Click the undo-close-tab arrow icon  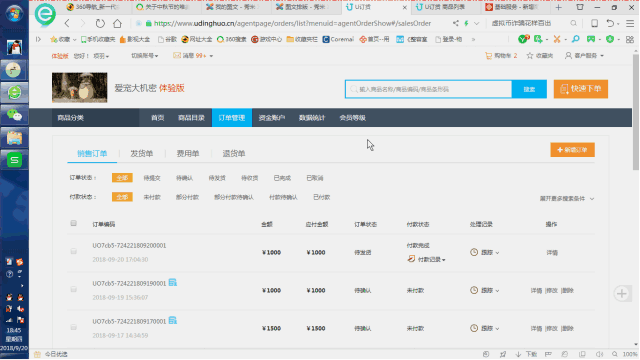610,23
